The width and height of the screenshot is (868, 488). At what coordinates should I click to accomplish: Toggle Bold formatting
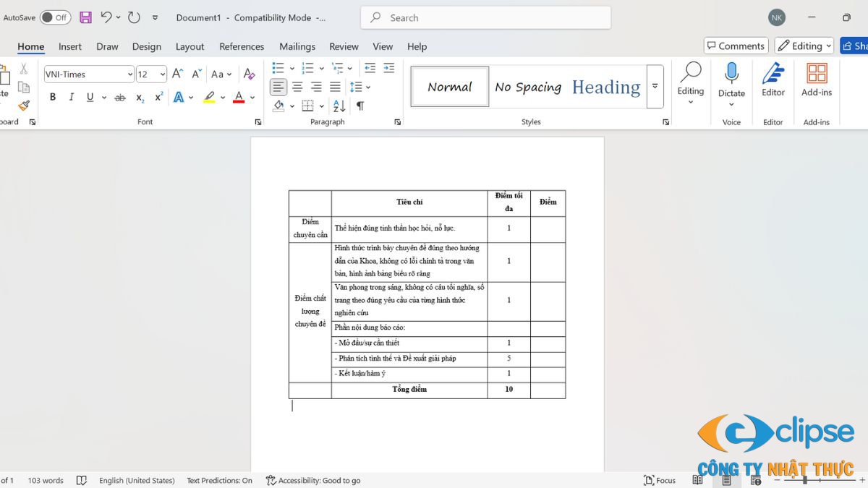[52, 97]
